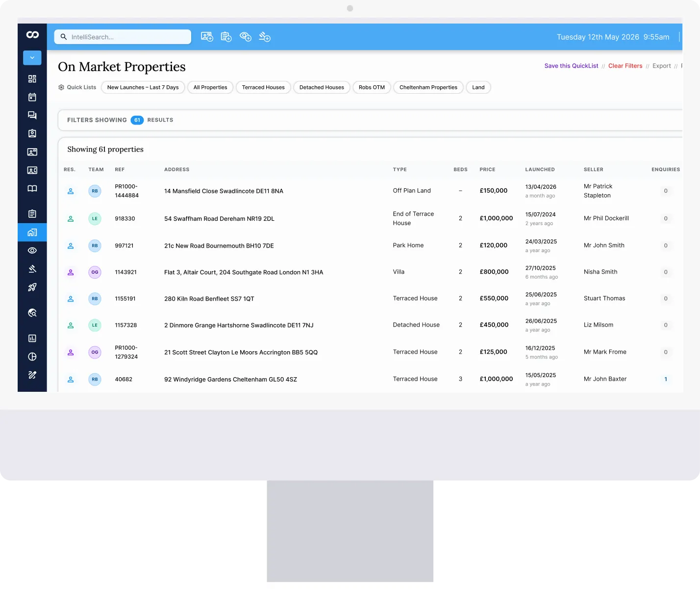
Task: Select the Robs OTM quick list
Action: click(372, 87)
